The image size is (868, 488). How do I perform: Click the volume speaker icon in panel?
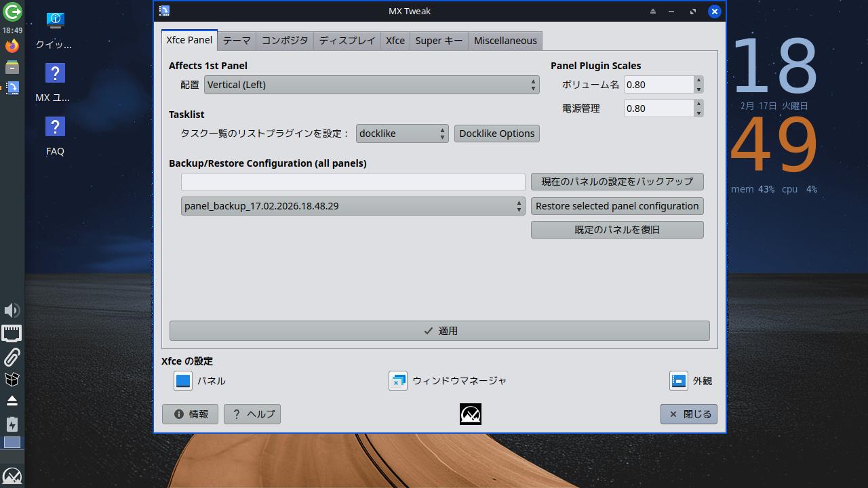[12, 310]
